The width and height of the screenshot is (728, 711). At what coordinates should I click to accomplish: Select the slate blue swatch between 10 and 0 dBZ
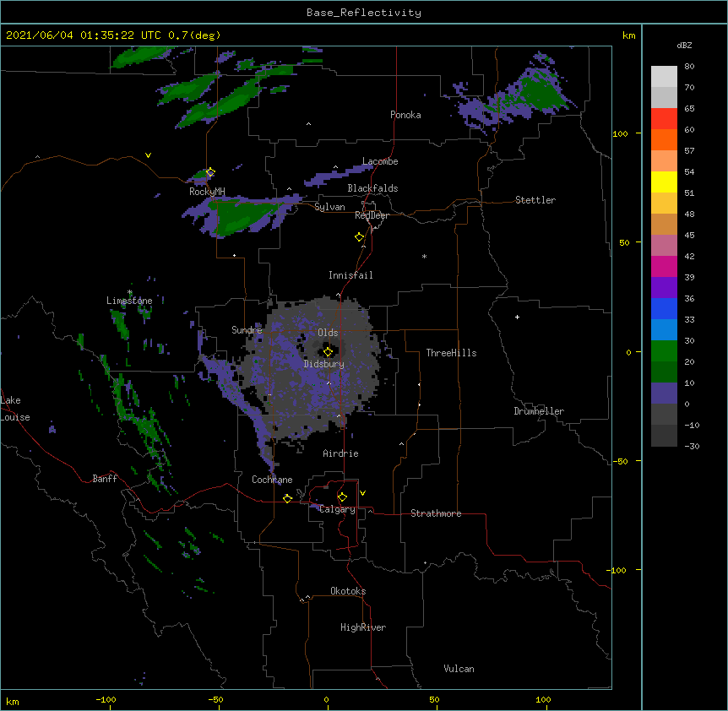664,393
